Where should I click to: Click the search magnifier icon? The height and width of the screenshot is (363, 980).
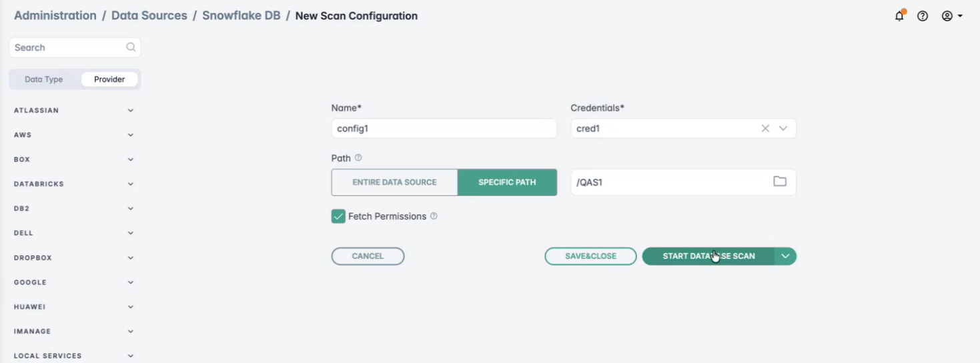coord(131,47)
